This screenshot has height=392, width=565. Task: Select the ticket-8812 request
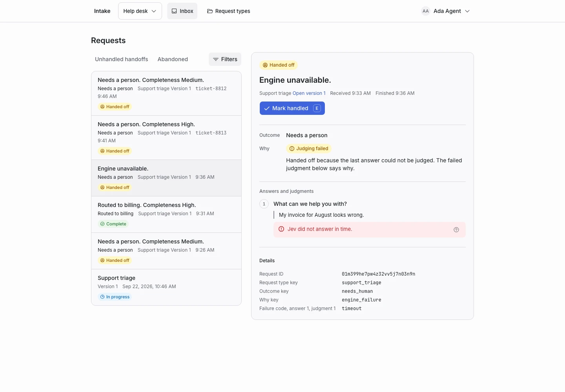pyautogui.click(x=166, y=93)
